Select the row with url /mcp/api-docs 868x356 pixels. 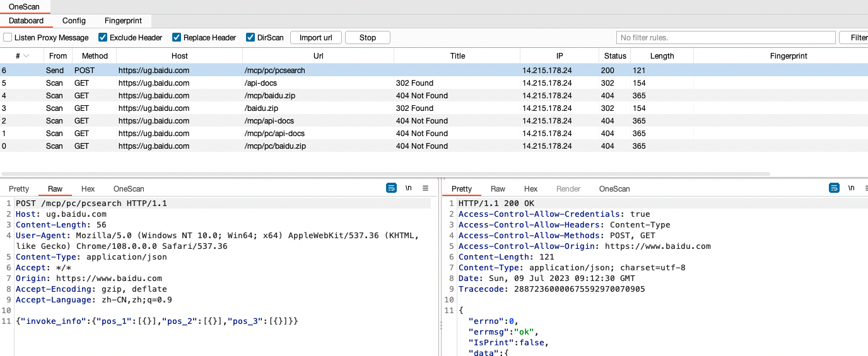[434, 121]
